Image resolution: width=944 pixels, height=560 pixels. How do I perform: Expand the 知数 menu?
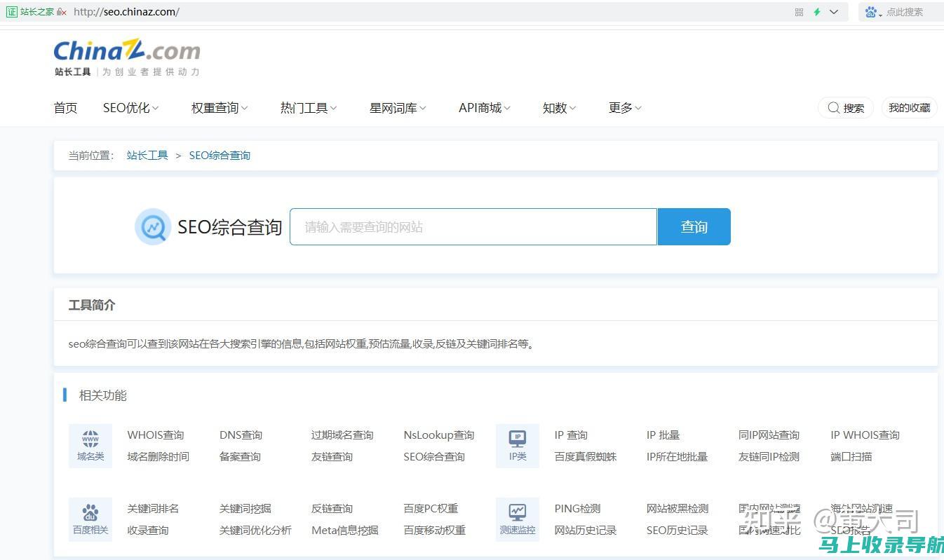[x=559, y=108]
